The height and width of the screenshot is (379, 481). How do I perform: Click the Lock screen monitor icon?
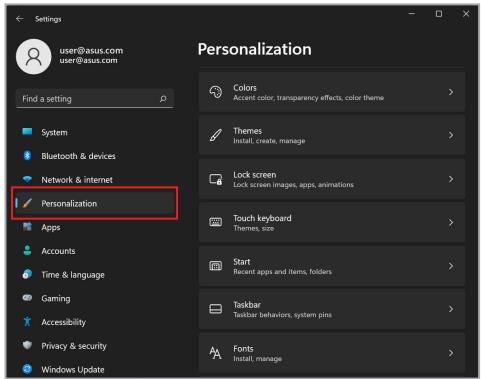coord(216,179)
